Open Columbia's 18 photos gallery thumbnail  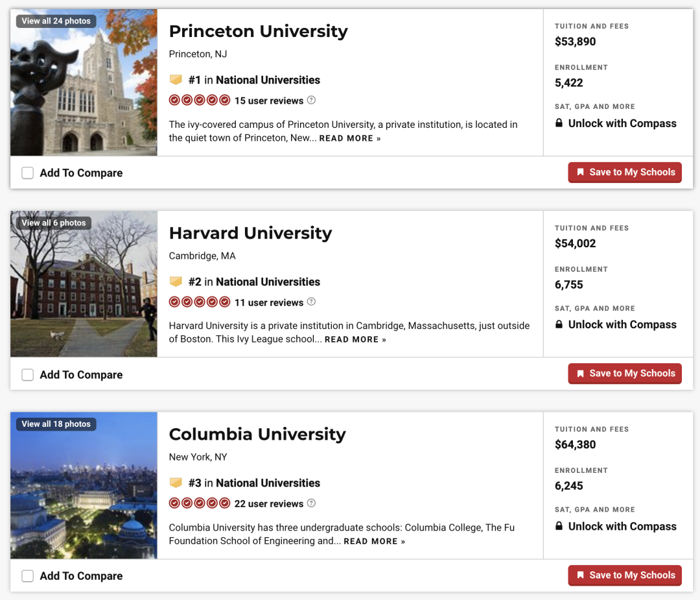coord(56,424)
